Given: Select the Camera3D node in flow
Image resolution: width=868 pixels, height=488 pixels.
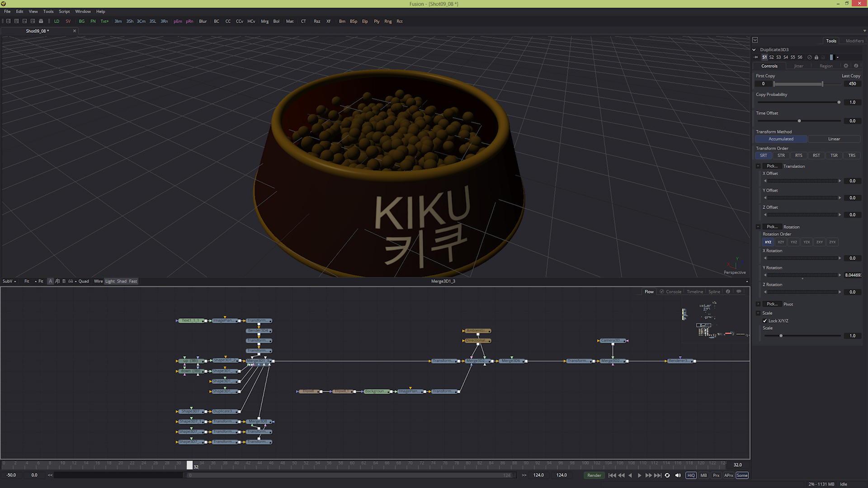Looking at the screenshot, I should click(x=613, y=341).
